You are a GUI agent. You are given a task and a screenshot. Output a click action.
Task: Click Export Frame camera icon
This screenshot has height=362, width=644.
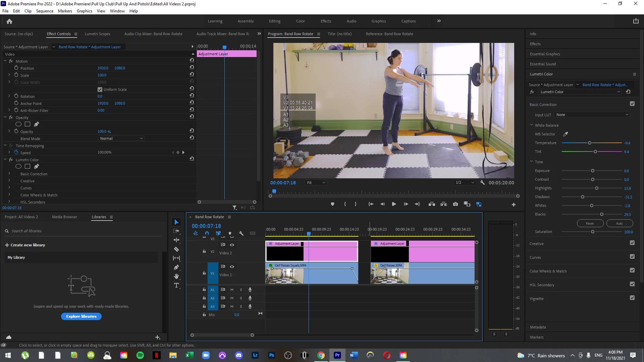(455, 204)
